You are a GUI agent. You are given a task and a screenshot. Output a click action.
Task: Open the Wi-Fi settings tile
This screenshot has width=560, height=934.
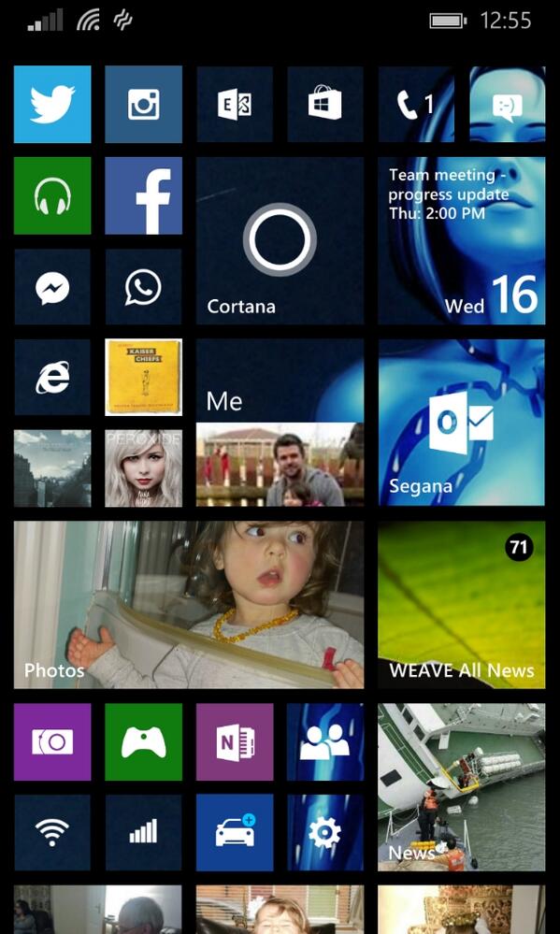point(52,833)
